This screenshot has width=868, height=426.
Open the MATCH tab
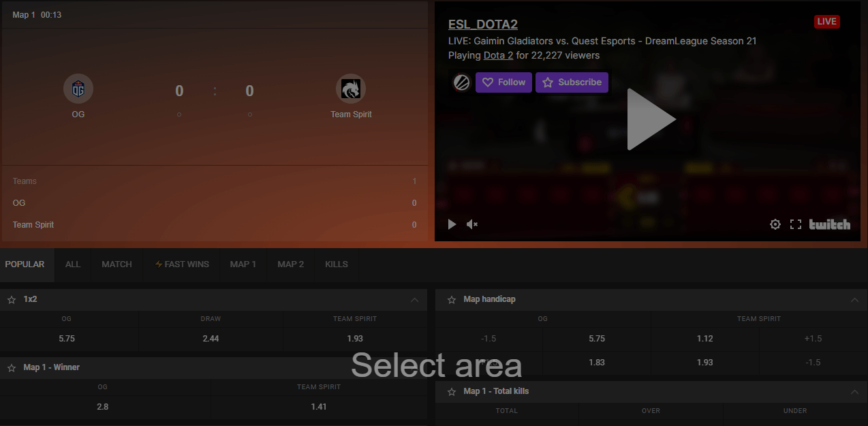coord(117,264)
